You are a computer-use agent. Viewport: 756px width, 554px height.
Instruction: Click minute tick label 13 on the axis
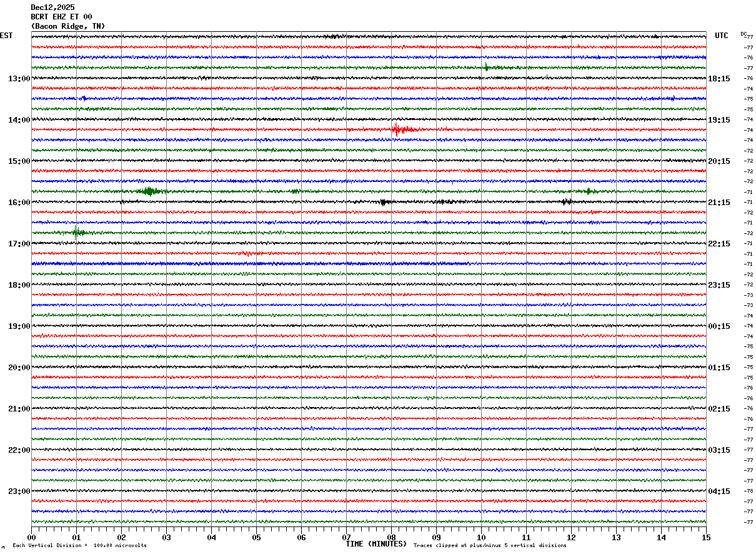point(616,537)
